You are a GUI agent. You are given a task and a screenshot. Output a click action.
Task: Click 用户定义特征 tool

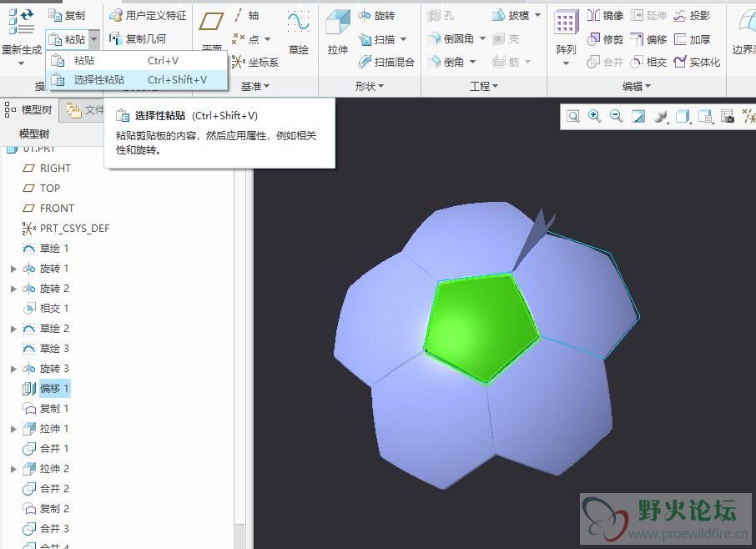pyautogui.click(x=148, y=15)
